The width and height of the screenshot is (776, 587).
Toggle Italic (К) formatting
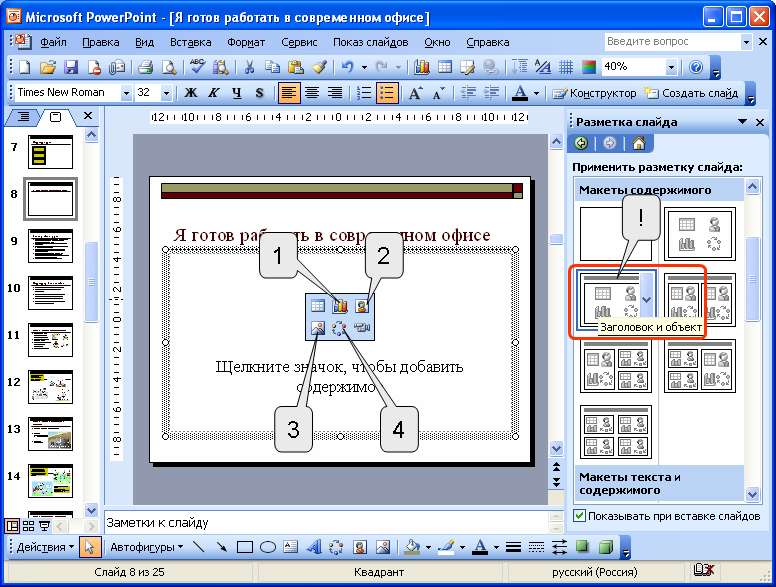[214, 93]
